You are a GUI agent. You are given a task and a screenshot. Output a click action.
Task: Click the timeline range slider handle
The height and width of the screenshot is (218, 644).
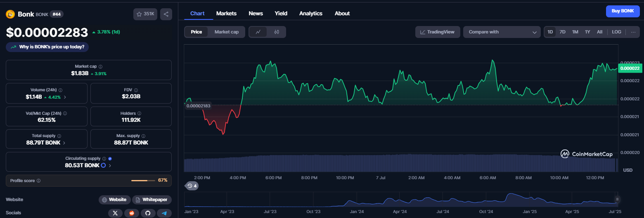click(617, 199)
